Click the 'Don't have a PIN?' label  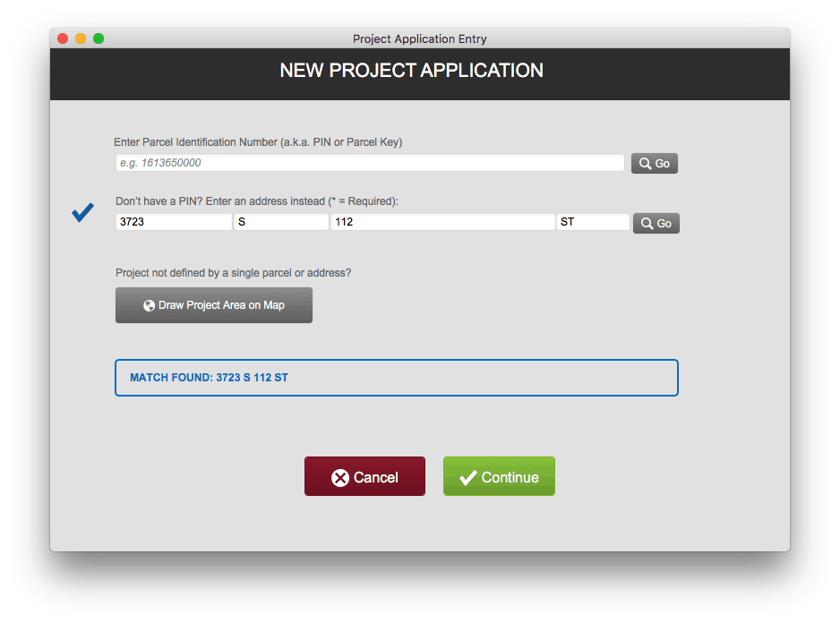pos(257,201)
